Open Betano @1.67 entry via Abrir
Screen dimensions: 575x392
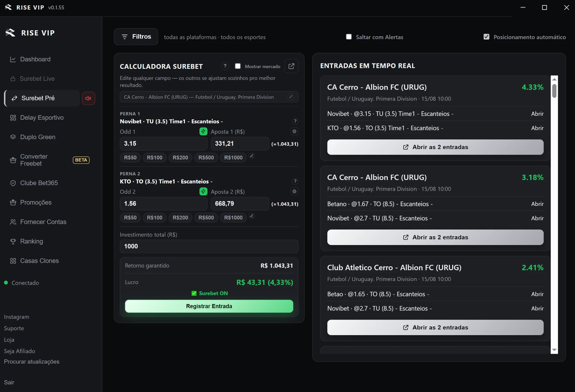pyautogui.click(x=537, y=204)
